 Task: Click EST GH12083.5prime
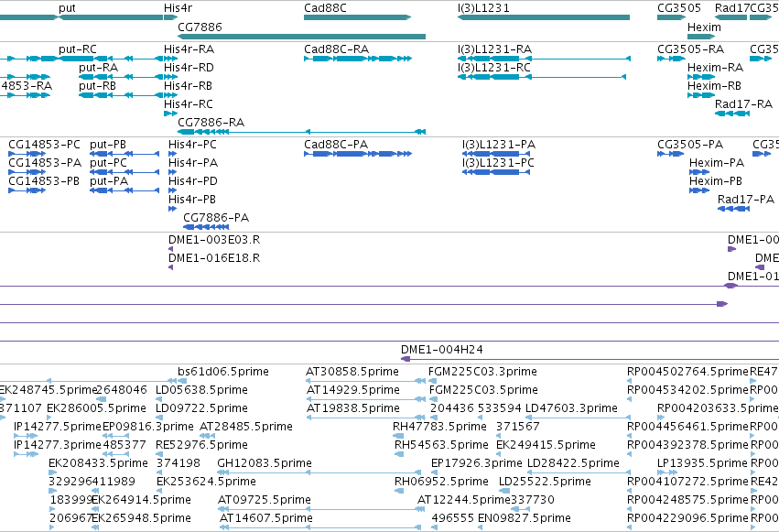point(265,463)
